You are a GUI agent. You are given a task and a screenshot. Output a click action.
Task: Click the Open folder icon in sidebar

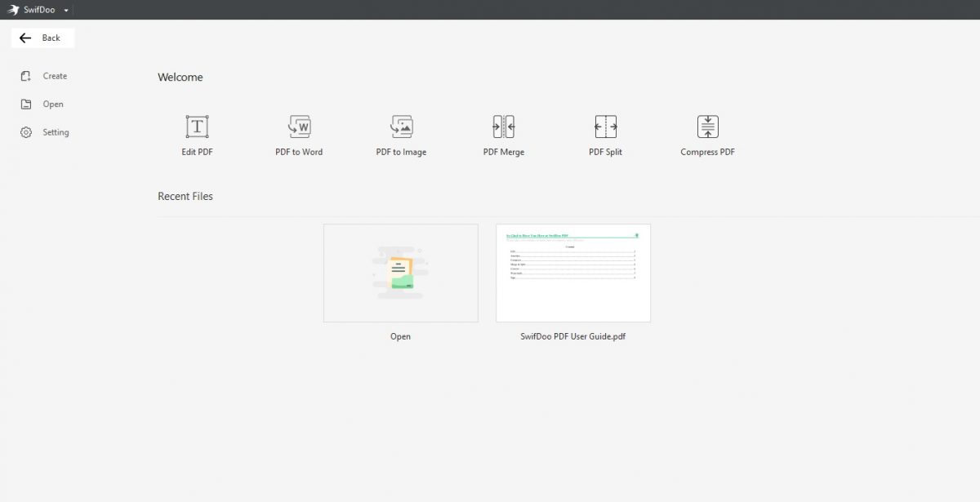26,104
